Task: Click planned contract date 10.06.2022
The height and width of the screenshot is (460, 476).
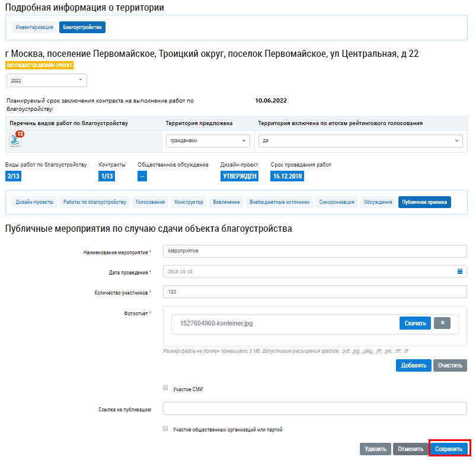Action: 271,101
